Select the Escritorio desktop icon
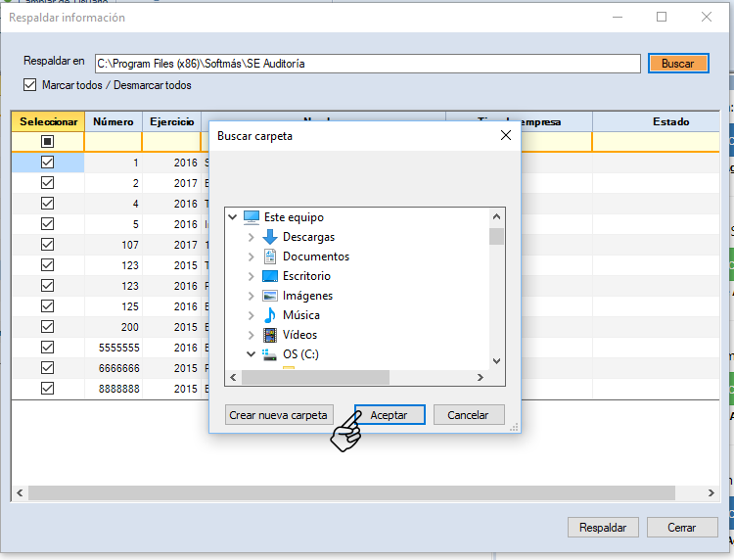Viewport: 734px width, 560px height. click(x=270, y=276)
